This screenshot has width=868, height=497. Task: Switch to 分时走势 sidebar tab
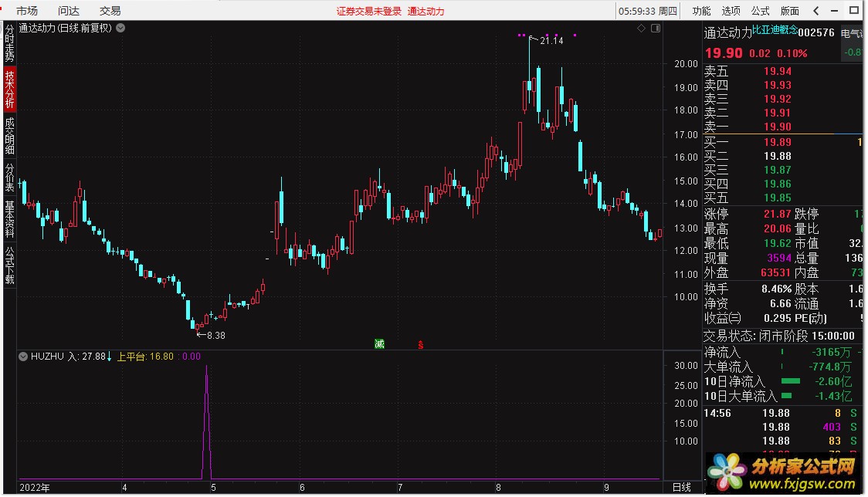[x=9, y=43]
